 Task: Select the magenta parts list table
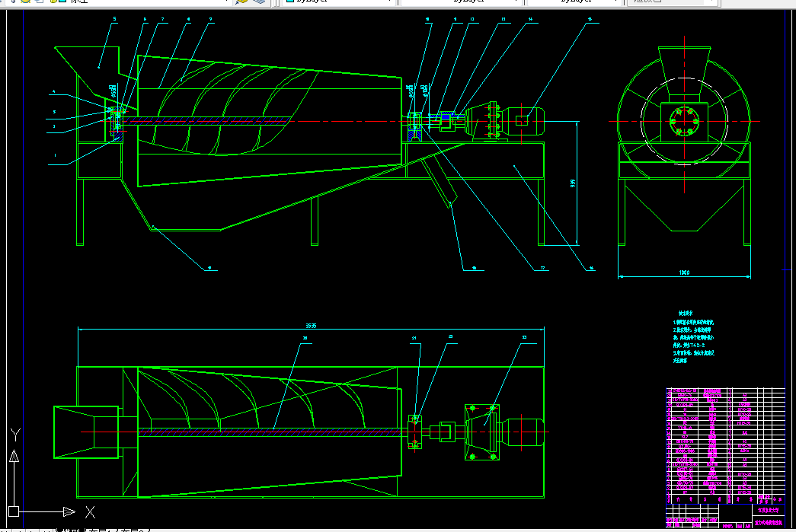pos(725,446)
